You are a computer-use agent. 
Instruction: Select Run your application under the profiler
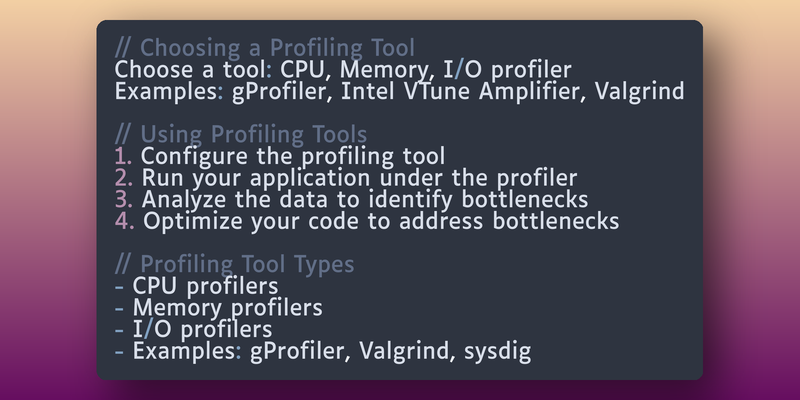(x=359, y=178)
